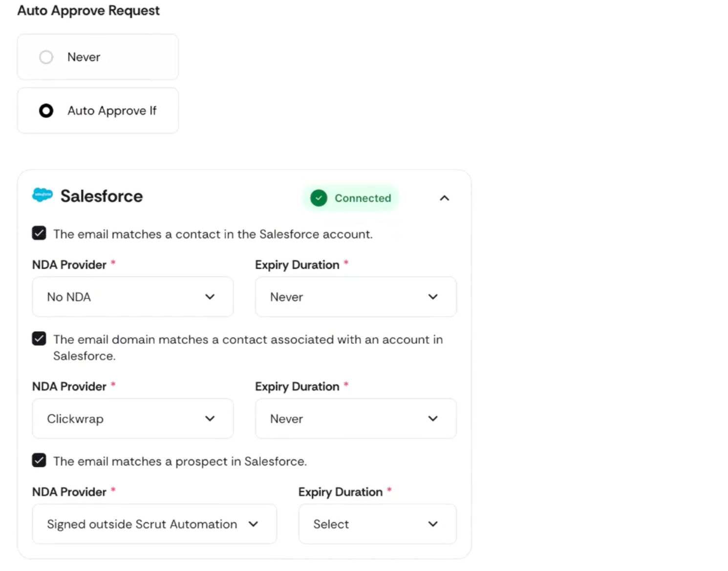Open the No NDA provider dropdown

[x=132, y=297]
